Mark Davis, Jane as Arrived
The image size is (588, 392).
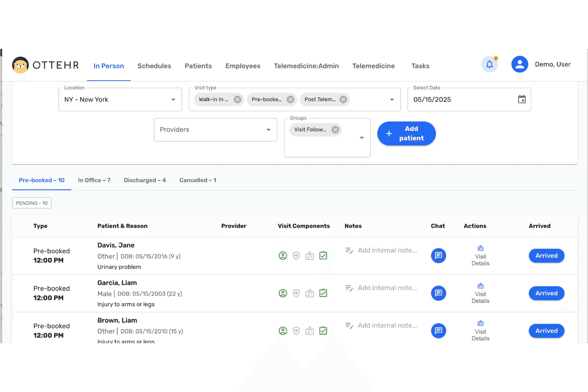point(546,256)
